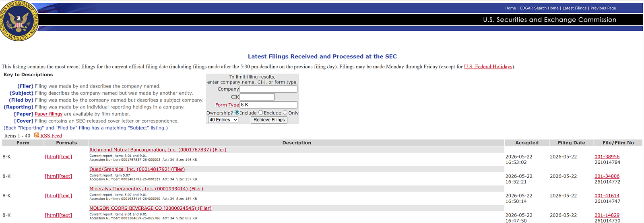Open the RSS Feed text link
The width and height of the screenshot is (644, 223).
[x=51, y=136]
